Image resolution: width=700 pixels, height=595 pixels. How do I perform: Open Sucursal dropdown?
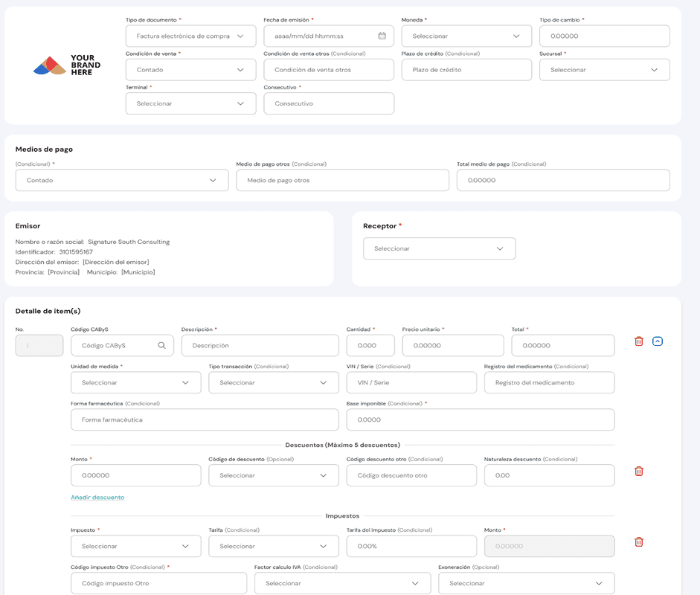pos(605,70)
